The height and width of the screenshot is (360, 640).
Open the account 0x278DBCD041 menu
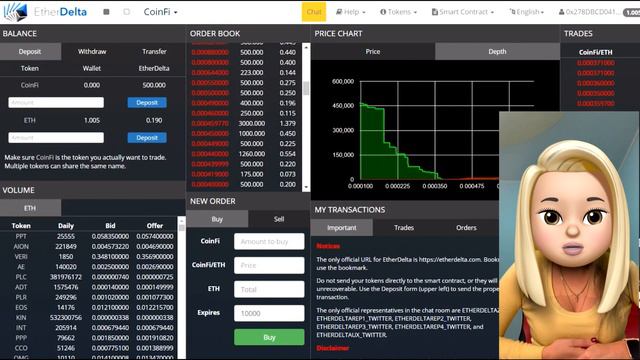tap(590, 12)
